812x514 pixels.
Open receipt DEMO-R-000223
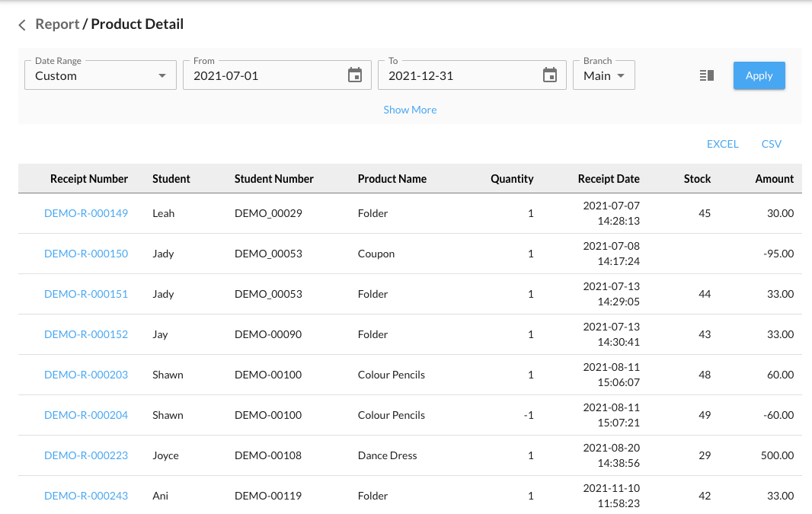pyautogui.click(x=86, y=455)
